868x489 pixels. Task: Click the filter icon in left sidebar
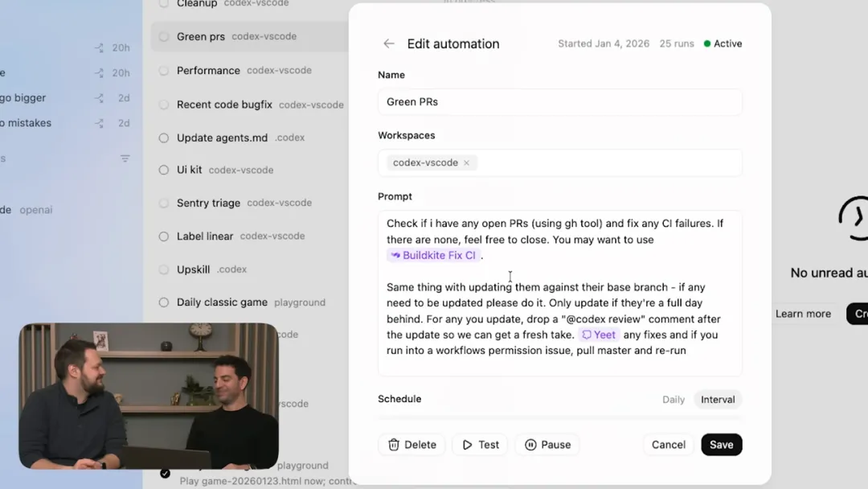125,159
